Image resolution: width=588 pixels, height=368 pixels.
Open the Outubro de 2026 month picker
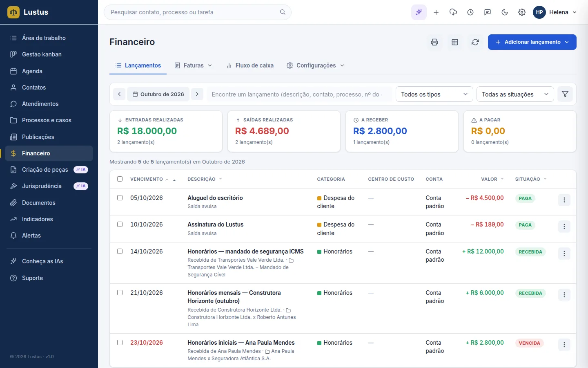(x=158, y=94)
